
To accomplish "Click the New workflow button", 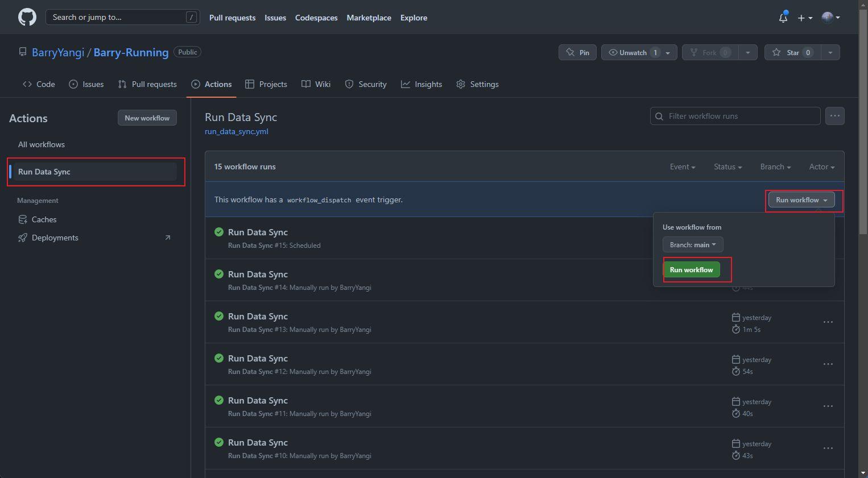I will click(147, 118).
